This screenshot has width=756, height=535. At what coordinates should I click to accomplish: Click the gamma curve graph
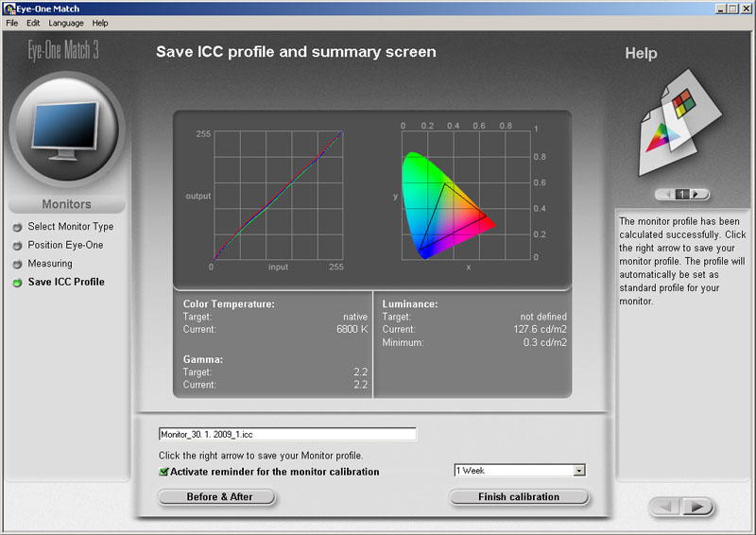click(x=278, y=195)
